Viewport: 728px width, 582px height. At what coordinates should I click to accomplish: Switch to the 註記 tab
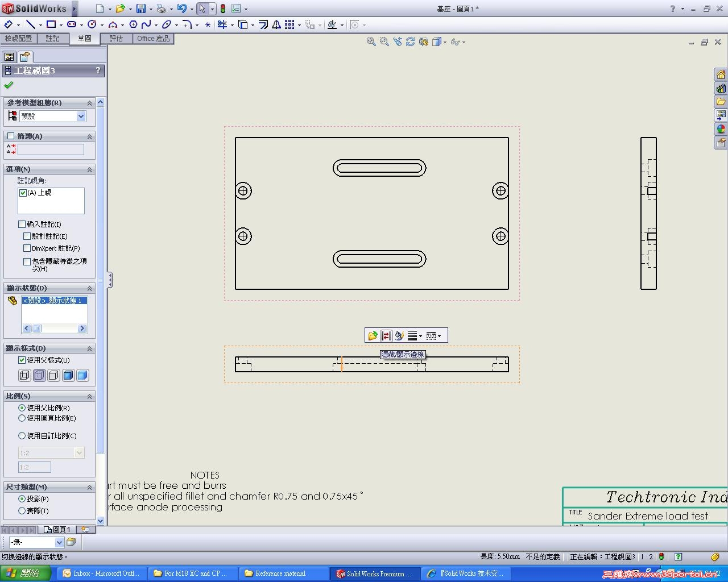[52, 39]
